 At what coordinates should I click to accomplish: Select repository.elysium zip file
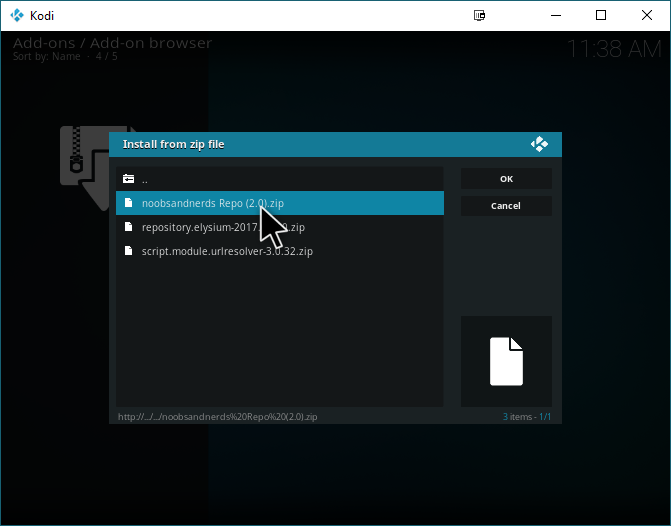279,227
